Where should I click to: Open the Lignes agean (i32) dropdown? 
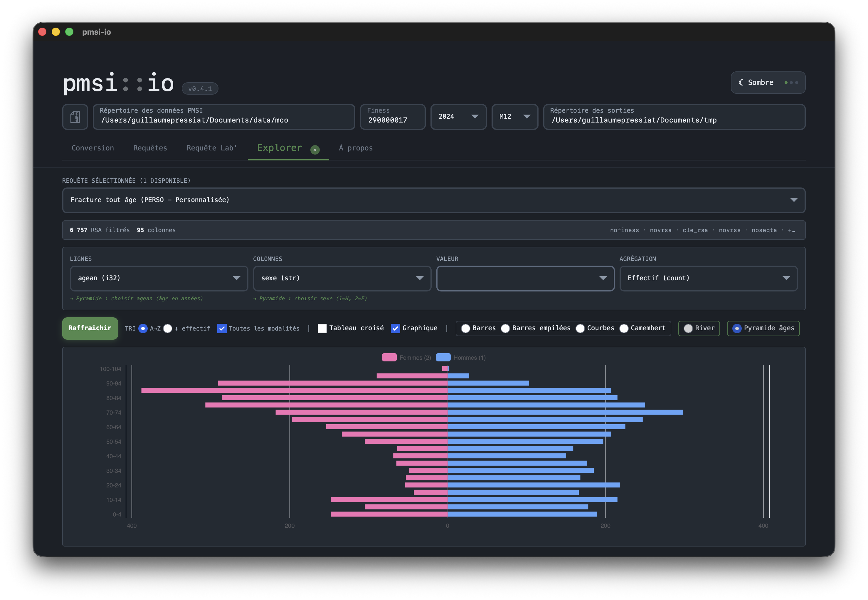[159, 278]
